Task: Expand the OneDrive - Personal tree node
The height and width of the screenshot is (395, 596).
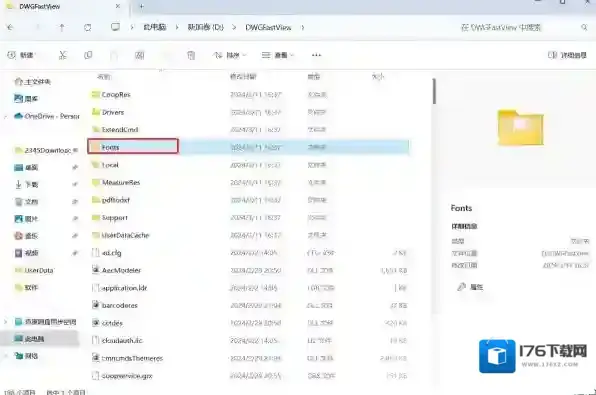Action: [x=6, y=116]
